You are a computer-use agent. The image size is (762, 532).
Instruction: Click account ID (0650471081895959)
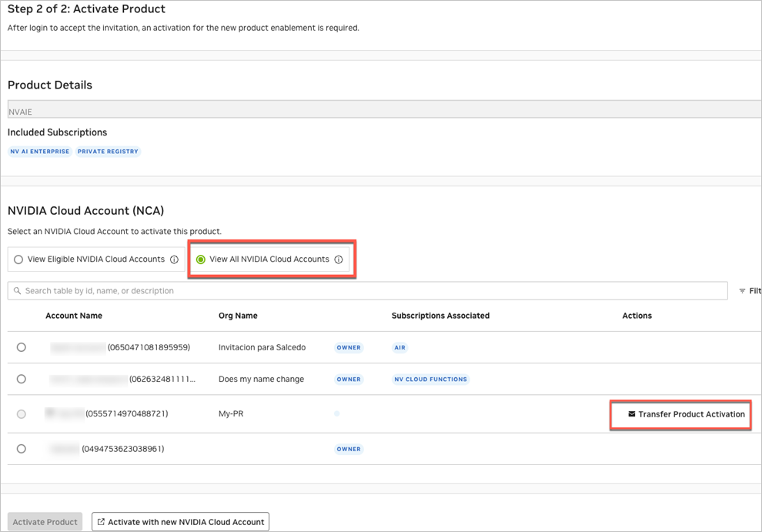(149, 347)
